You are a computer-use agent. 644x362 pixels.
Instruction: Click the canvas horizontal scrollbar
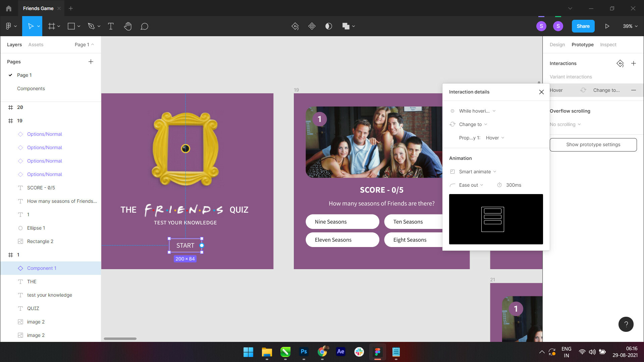120,339
